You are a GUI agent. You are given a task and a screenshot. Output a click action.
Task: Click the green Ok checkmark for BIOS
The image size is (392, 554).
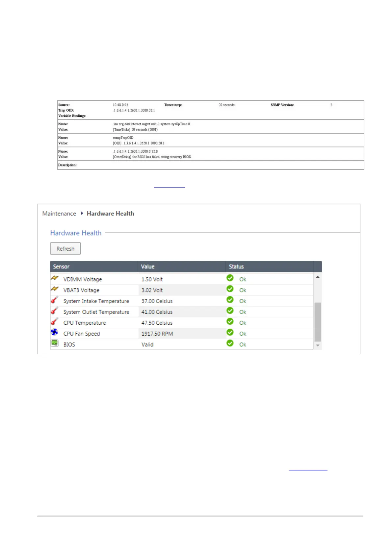click(x=230, y=343)
